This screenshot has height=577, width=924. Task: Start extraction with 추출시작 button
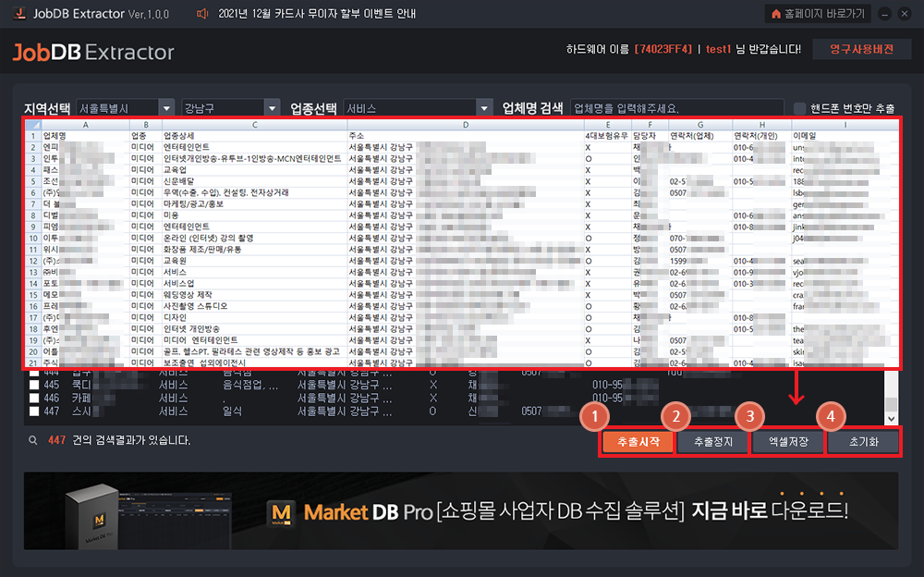coord(638,442)
